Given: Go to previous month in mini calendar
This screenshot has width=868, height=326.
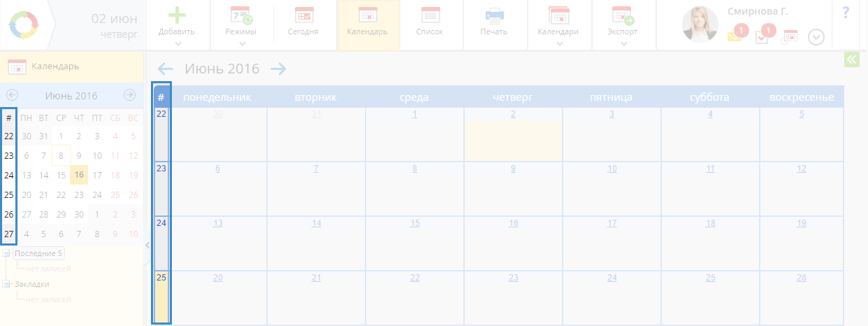Looking at the screenshot, I should 12,95.
